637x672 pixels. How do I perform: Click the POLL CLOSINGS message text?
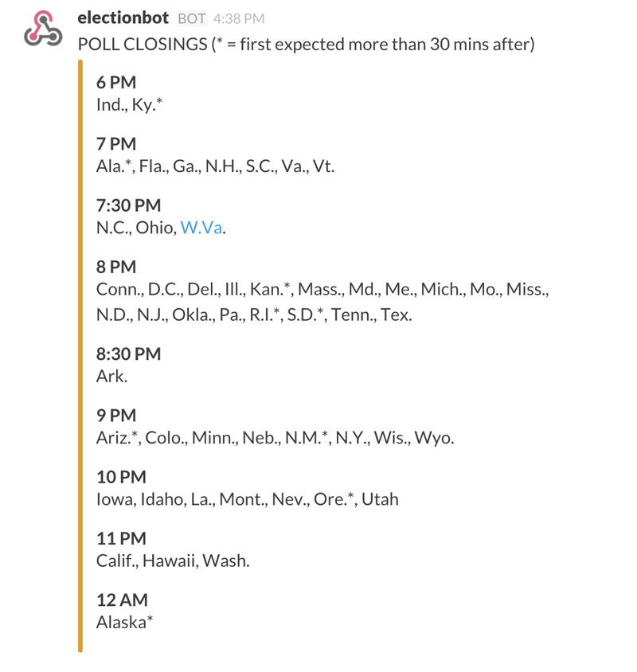click(306, 45)
